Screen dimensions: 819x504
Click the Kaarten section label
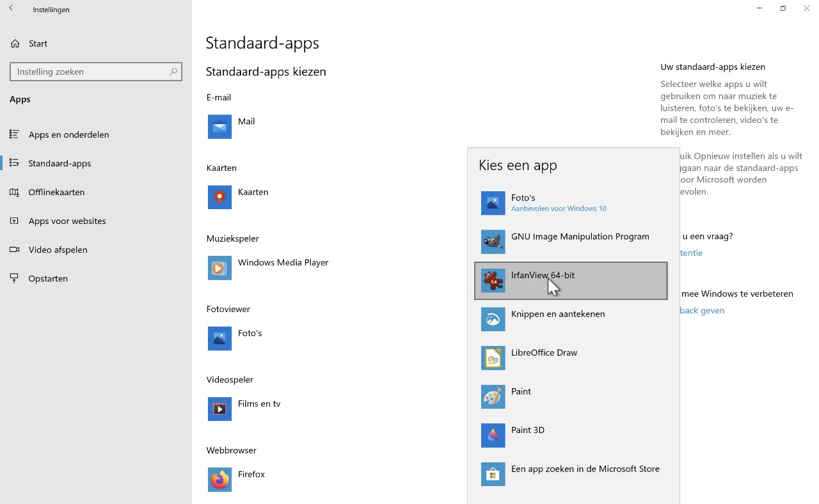[221, 168]
